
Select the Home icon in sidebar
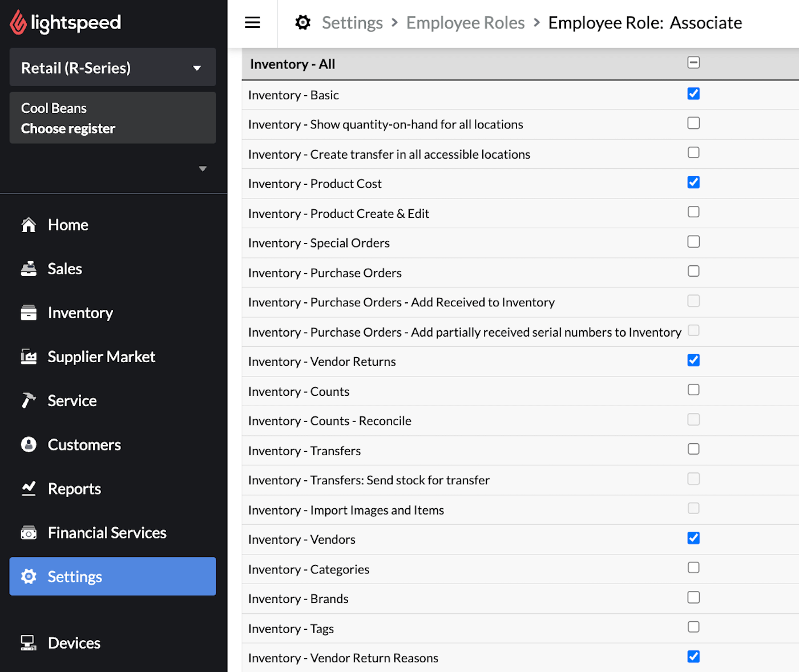(29, 225)
